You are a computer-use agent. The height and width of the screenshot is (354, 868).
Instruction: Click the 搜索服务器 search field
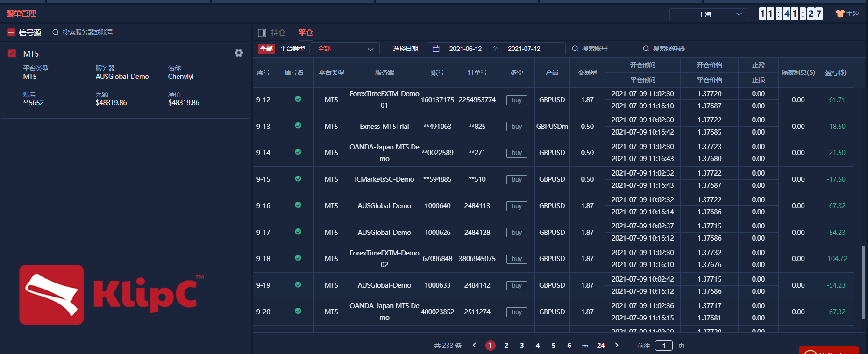669,49
